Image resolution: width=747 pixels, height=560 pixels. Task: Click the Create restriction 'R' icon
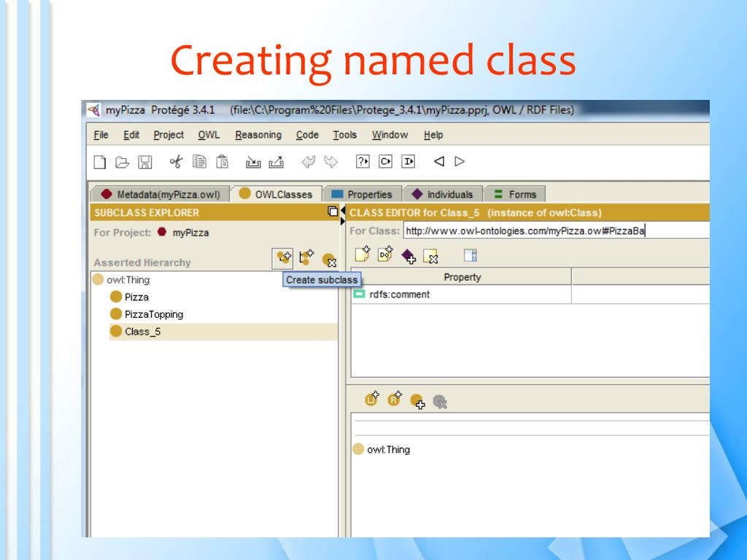click(x=395, y=398)
